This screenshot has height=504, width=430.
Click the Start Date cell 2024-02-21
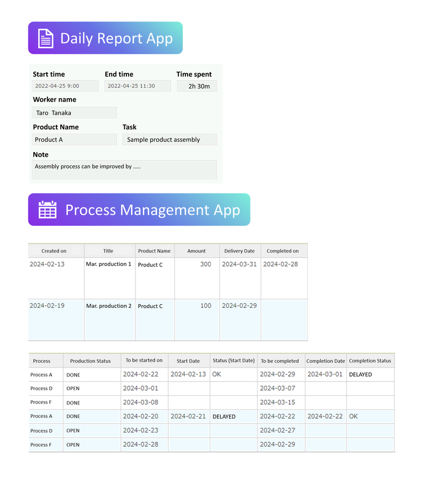coord(188,416)
